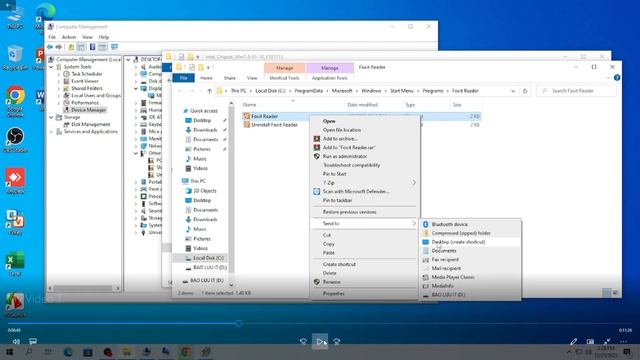The width and height of the screenshot is (640, 360).
Task: Open the Shortcut Tools ribbon tab
Action: [284, 78]
